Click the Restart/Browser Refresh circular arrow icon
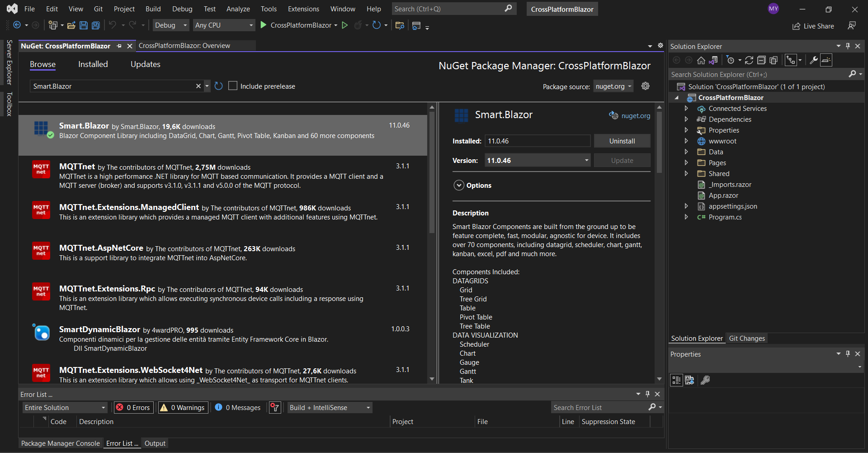 [376, 25]
